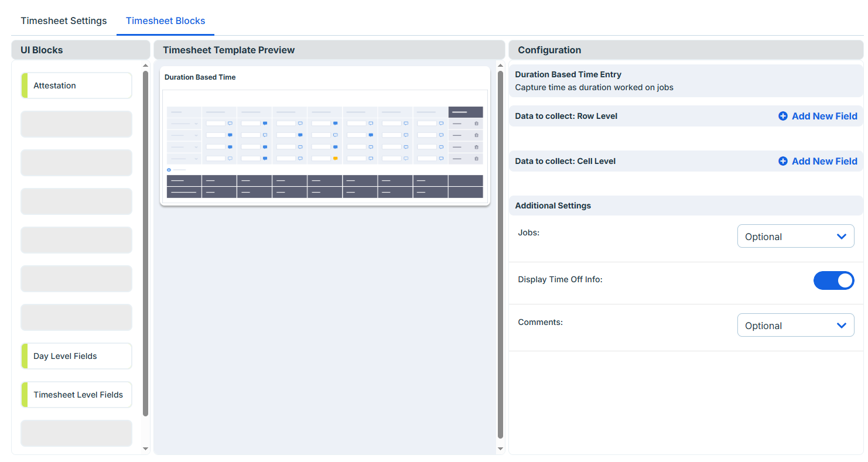The width and height of the screenshot is (868, 462).
Task: Click the UI Blocks scrollbar down arrow
Action: click(146, 449)
